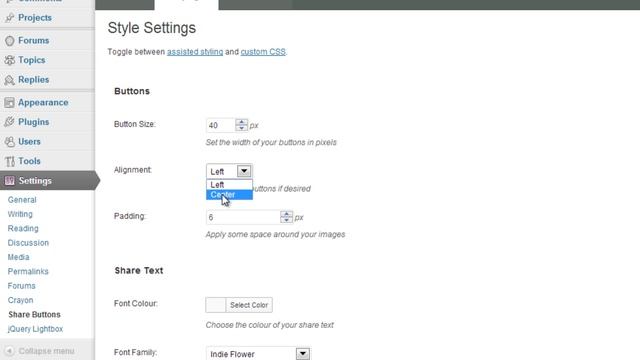Open Writing settings submenu
The height and width of the screenshot is (360, 640).
[x=20, y=214]
